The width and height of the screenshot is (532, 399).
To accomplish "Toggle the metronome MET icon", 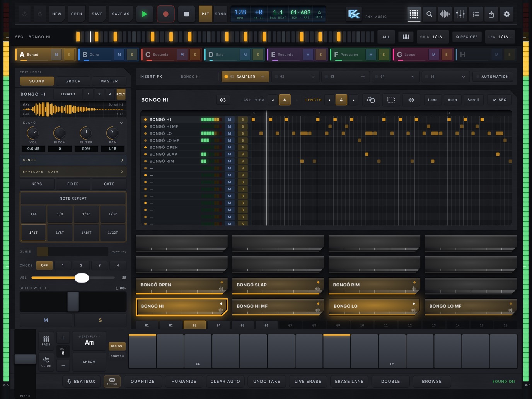I will 319,14.
